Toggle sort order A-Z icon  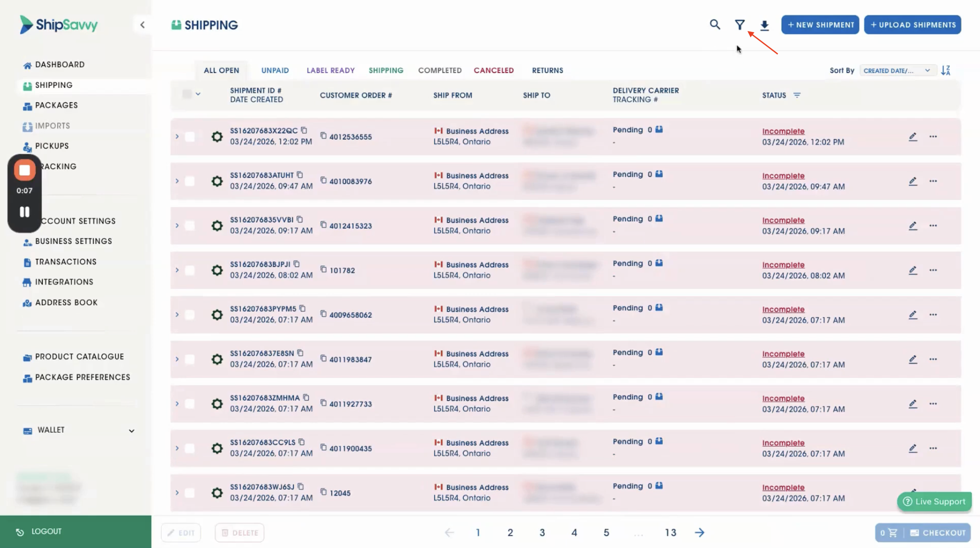coord(946,70)
